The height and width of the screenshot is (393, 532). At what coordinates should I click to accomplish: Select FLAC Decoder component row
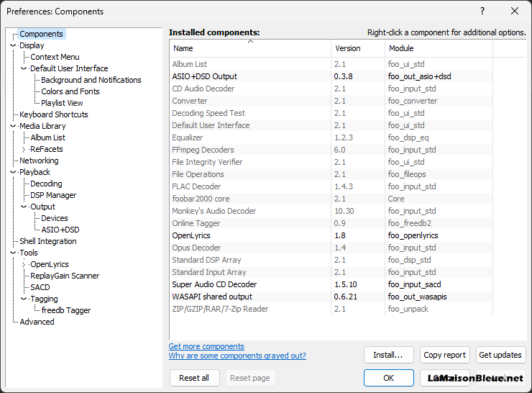point(331,186)
